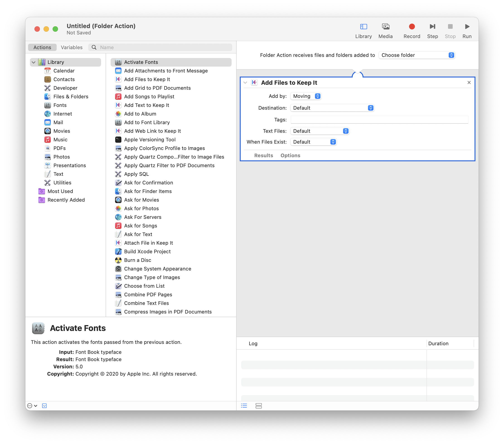The height and width of the screenshot is (444, 504).
Task: Toggle the Add Files to Keep It collapse arrow
Action: (247, 83)
